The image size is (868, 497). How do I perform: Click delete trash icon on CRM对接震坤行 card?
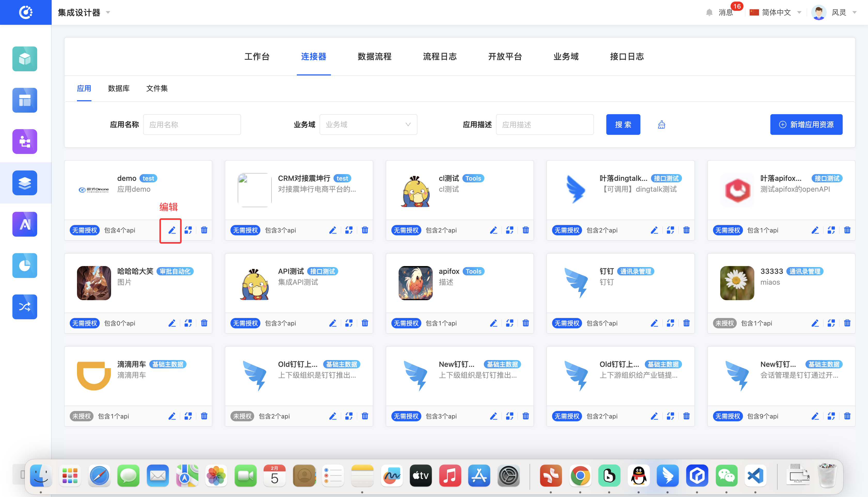[x=365, y=230]
